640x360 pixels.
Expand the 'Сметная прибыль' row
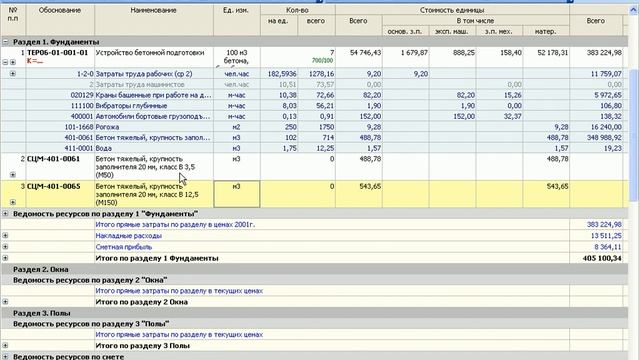pos(5,247)
